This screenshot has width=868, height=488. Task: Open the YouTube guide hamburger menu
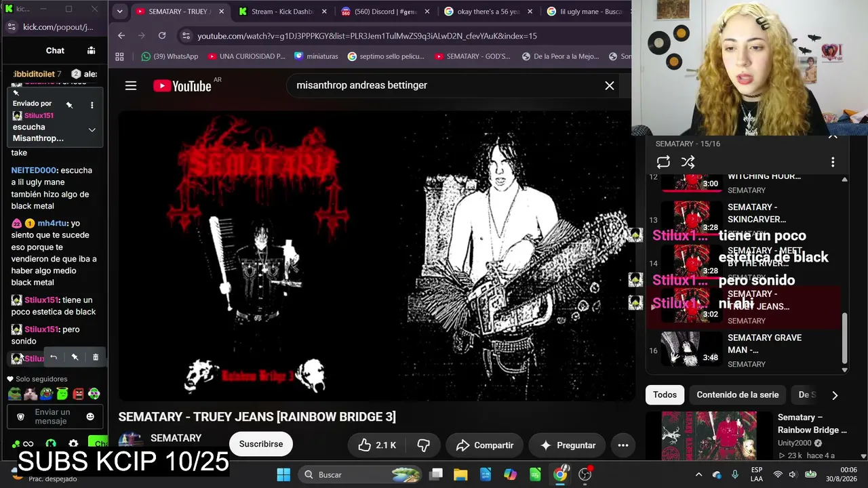(131, 85)
